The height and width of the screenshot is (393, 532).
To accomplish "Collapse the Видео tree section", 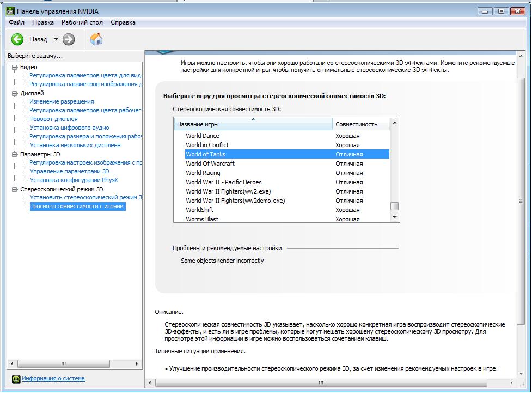I will tap(15, 67).
